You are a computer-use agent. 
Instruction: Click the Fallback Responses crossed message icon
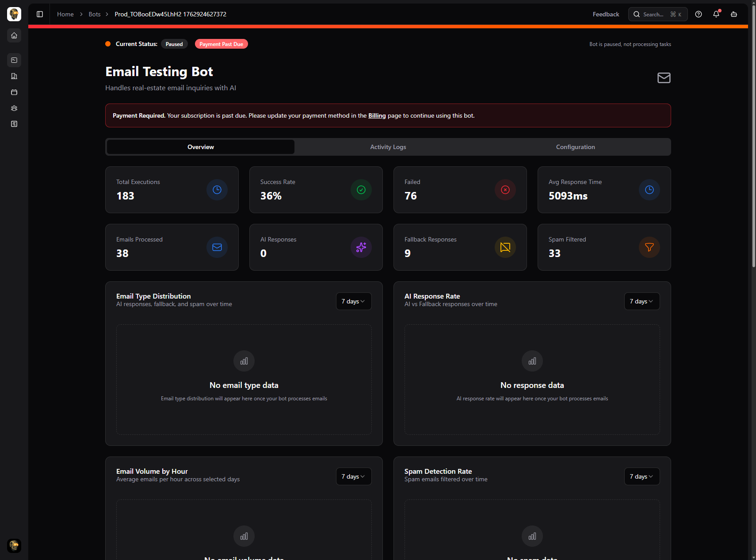click(505, 247)
